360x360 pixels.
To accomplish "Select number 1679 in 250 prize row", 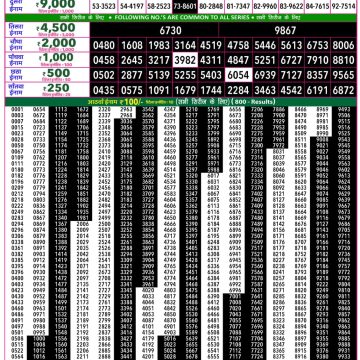I will (185, 90).
